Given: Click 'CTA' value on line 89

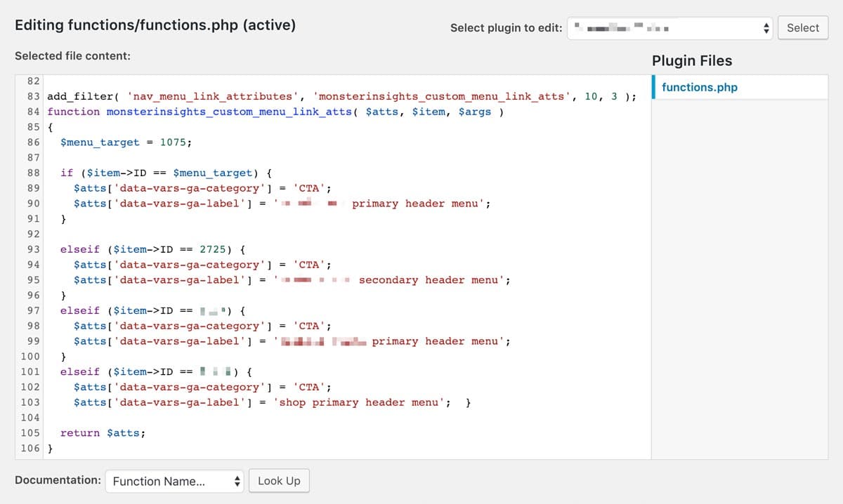Looking at the screenshot, I should tap(309, 189).
